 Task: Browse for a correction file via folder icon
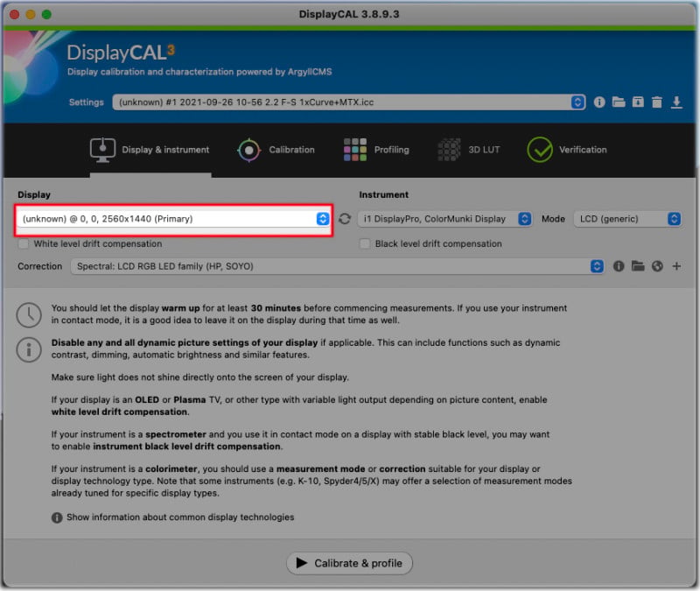[x=638, y=266]
